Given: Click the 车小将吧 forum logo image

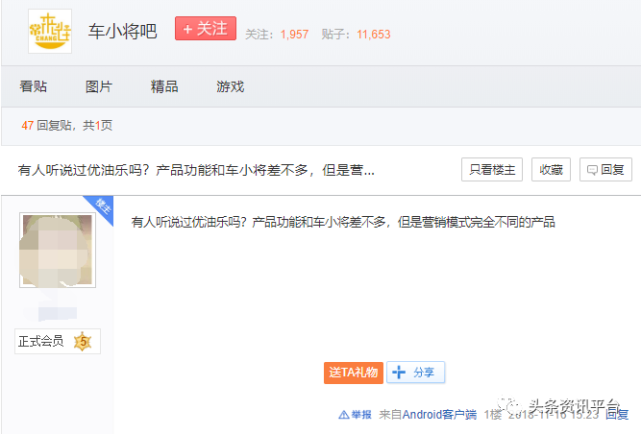Looking at the screenshot, I should [50, 31].
